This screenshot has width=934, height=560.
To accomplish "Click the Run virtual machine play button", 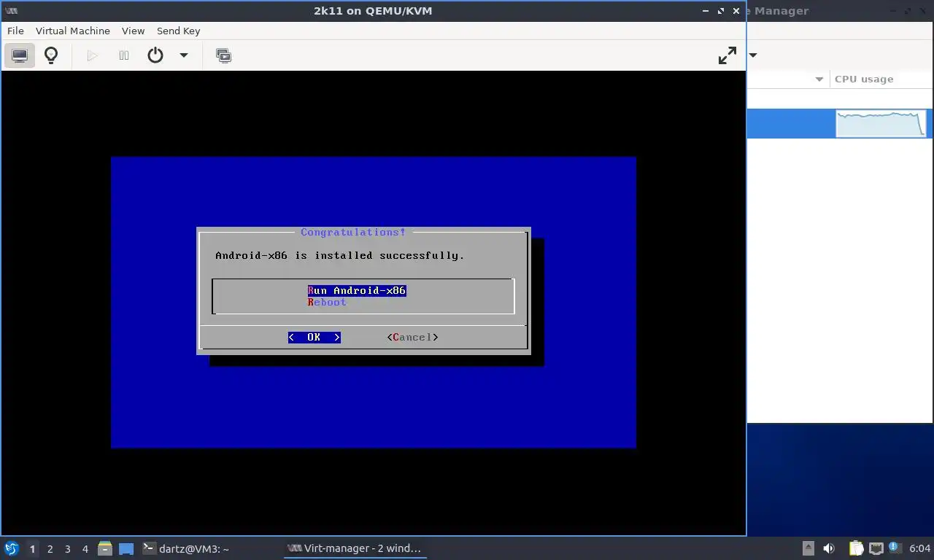I will coord(92,55).
